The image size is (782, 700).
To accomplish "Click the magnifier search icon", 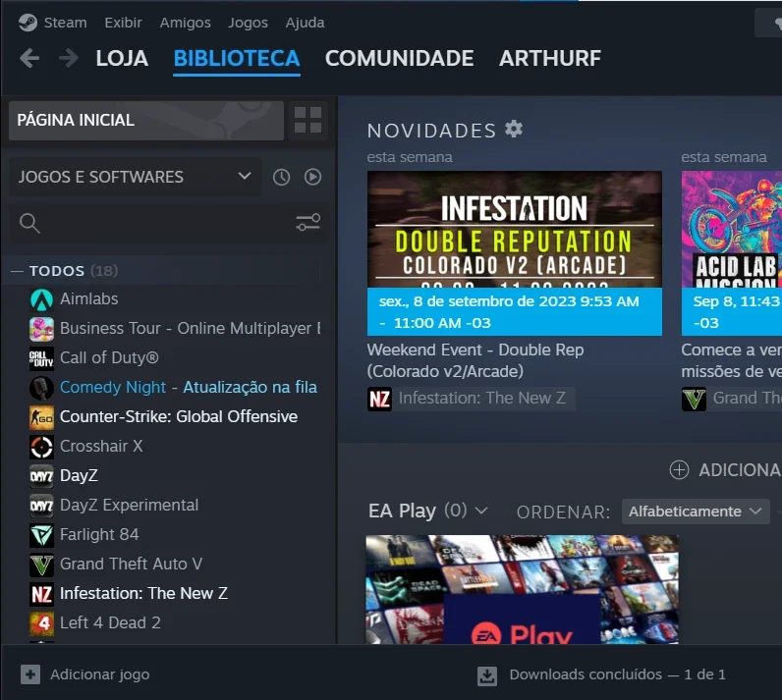I will coord(29,223).
